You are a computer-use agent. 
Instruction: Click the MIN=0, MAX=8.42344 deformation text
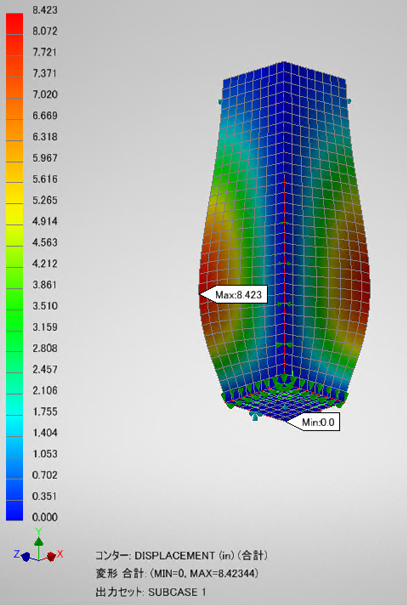click(206, 574)
